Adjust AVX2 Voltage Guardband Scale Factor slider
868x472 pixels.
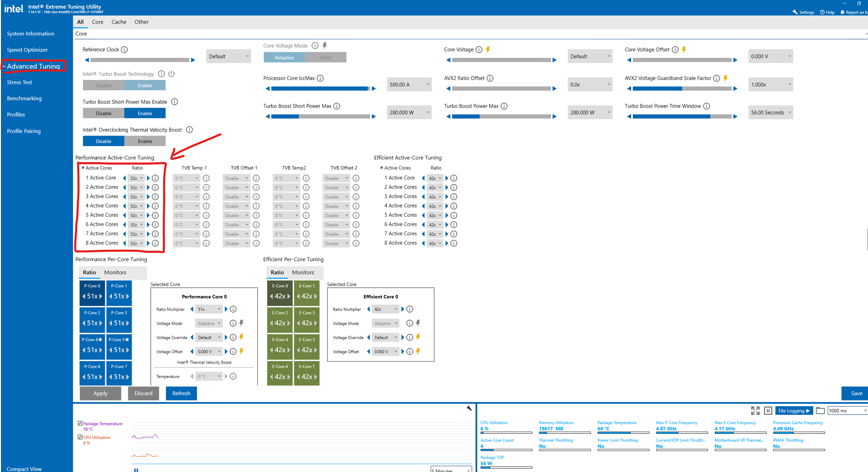(682, 89)
